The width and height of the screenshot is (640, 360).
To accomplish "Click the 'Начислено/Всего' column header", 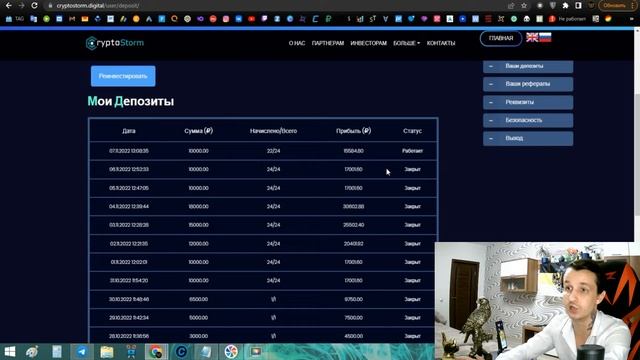I will (x=273, y=131).
